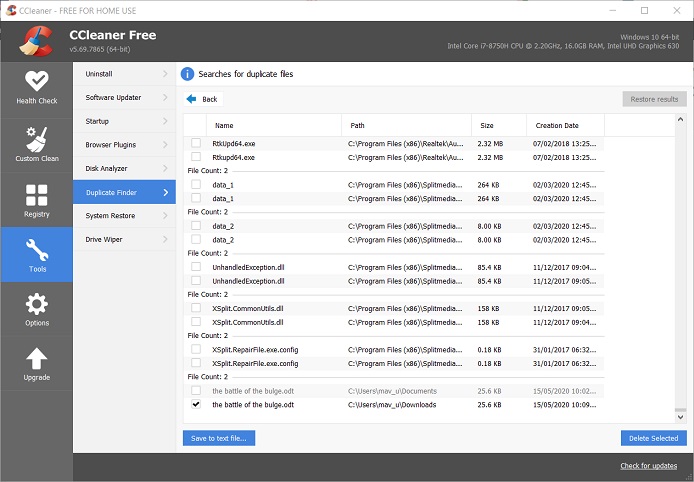
Task: Select Duplicate Finder tool
Action: [124, 192]
